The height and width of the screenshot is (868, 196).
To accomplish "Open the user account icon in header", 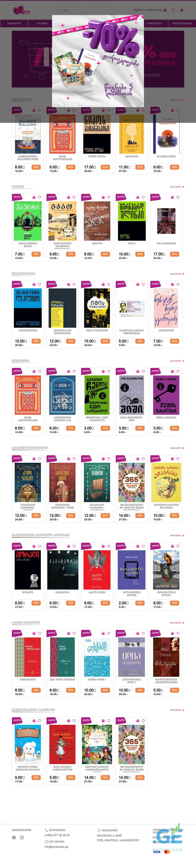I will (x=165, y=10).
